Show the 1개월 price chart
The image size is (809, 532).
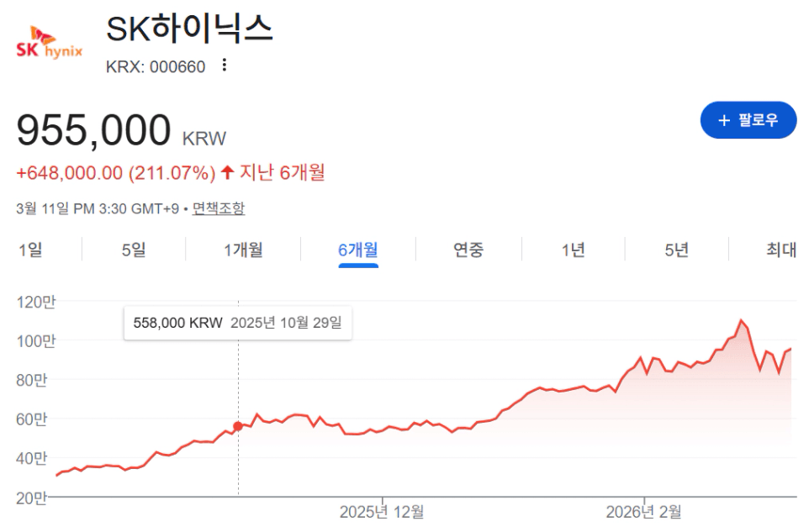(x=243, y=250)
